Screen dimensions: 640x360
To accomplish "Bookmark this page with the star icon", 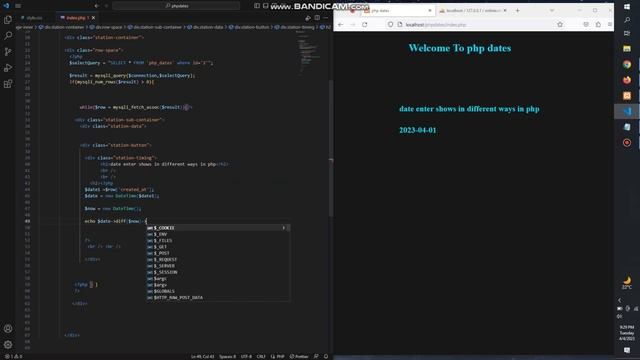I will coord(560,24).
